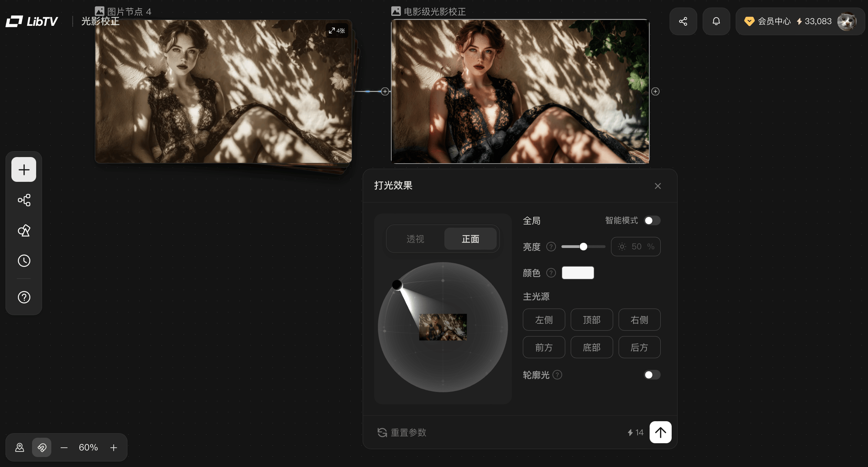Open the help question mark in sidebar
This screenshot has height=467, width=868.
(24, 297)
